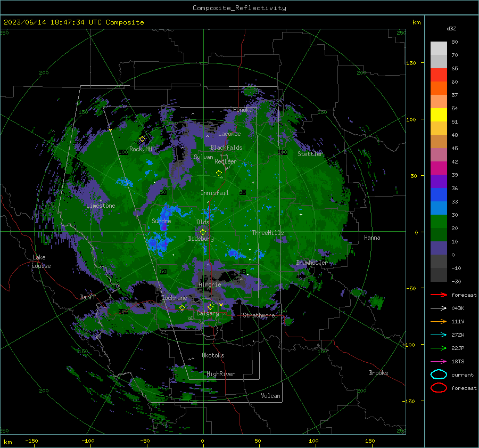479x448 pixels.
Task: Click the Stettler label on map
Action: (310, 154)
